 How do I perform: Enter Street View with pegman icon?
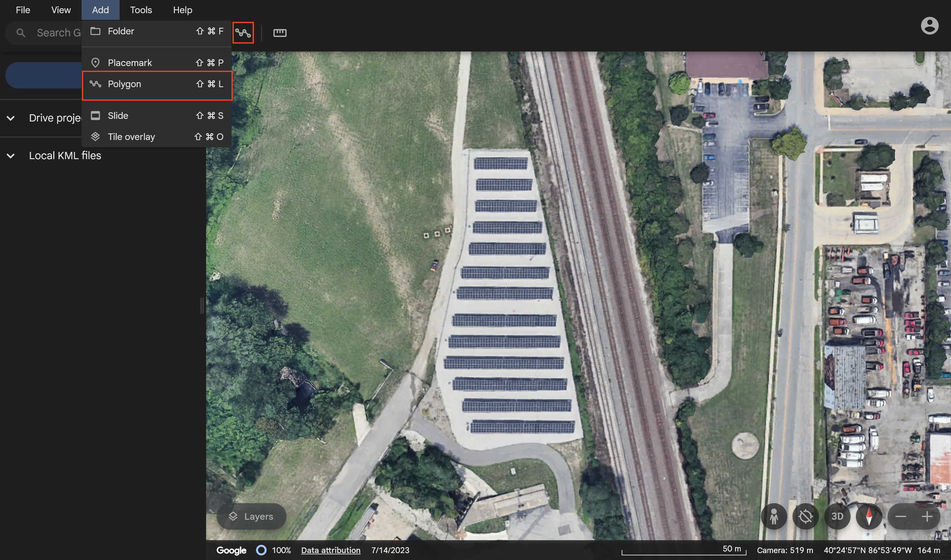[x=774, y=516]
